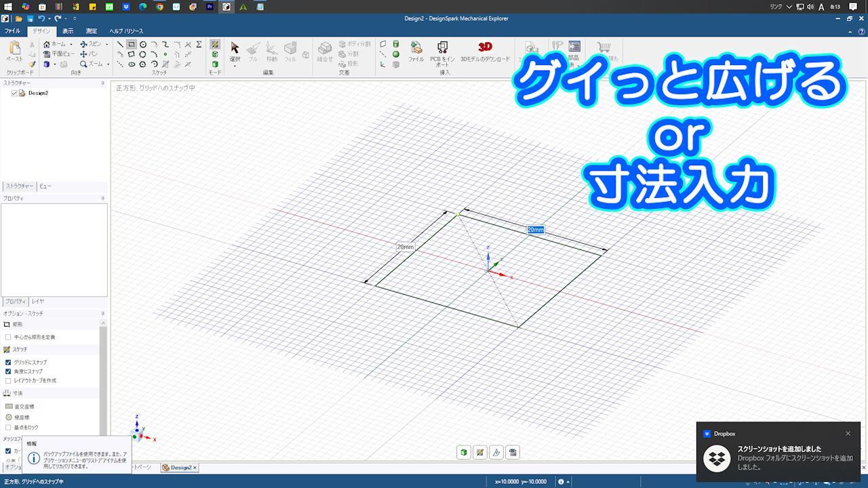Pick the Point sketch tool
This screenshot has height=488, width=868.
point(165,54)
